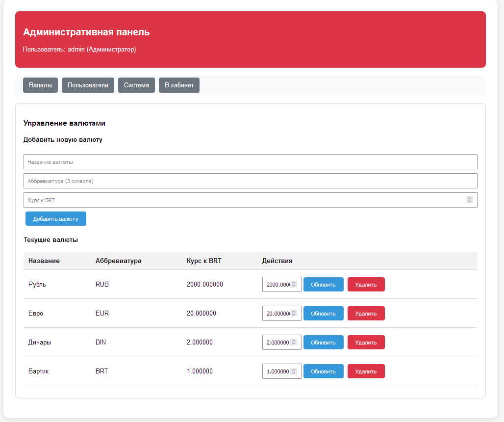504x422 pixels.
Task: Focus the Аббревиатура text field
Action: (x=250, y=181)
